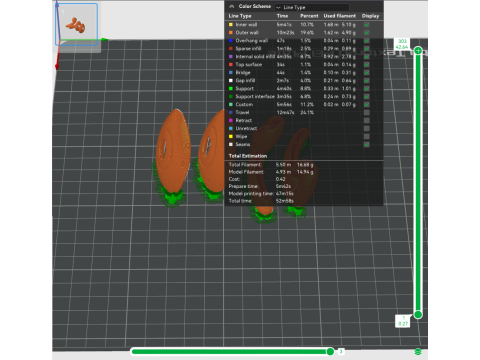Click the Sparse infill color swatch
Viewport: 480px width, 360px height.
point(231,49)
